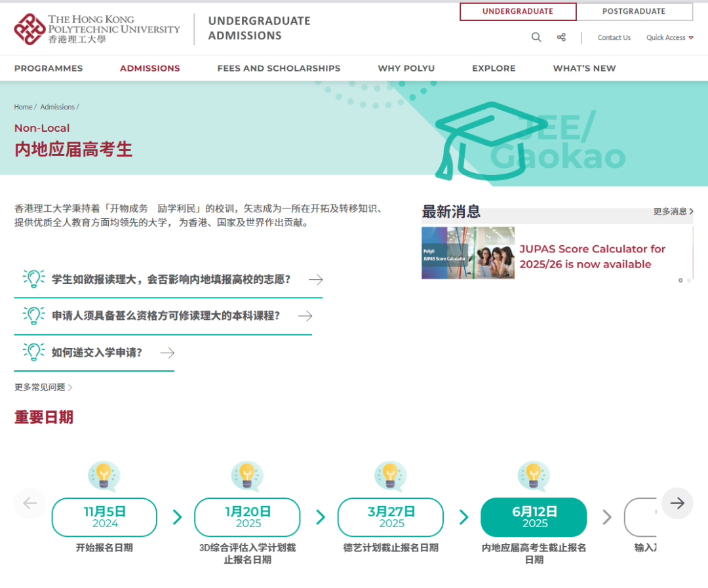Click chevron between 1月20日 and 3月27日
The width and height of the screenshot is (708, 588).
tap(320, 517)
